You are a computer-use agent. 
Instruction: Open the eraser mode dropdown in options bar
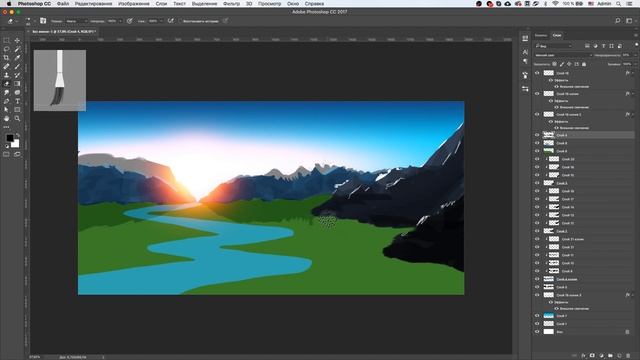point(76,21)
